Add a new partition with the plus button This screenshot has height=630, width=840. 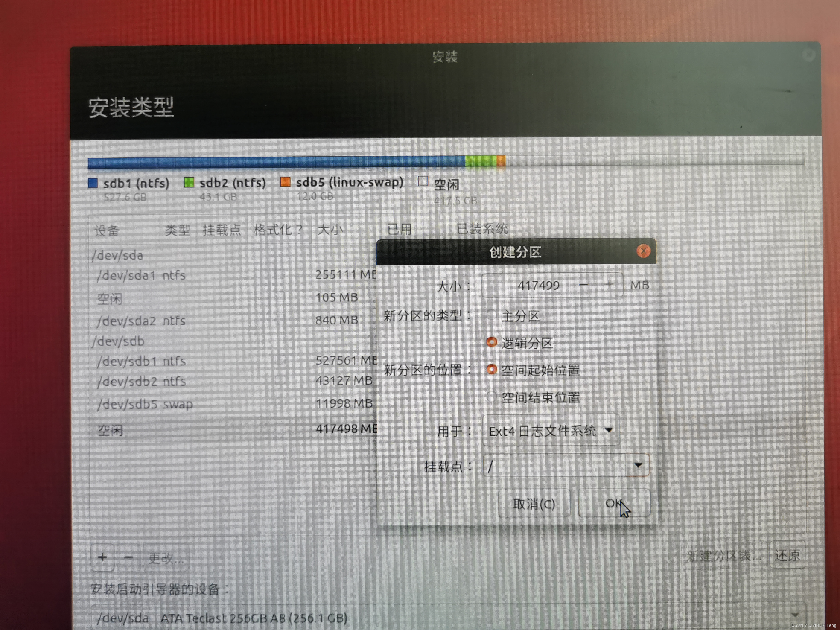point(102,557)
